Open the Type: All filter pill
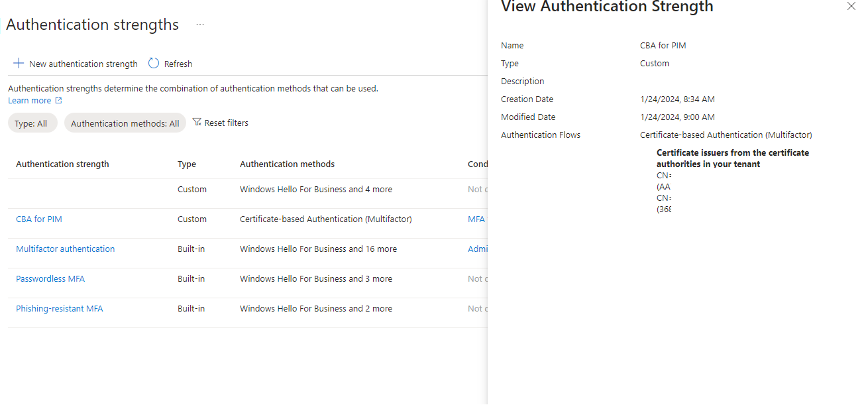 32,123
